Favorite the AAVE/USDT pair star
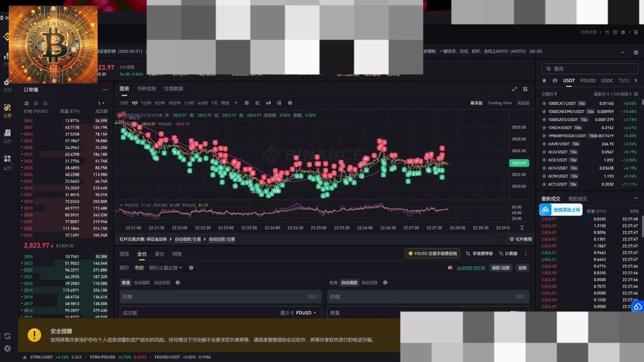Screen dimensions: 644x362 point(544,144)
